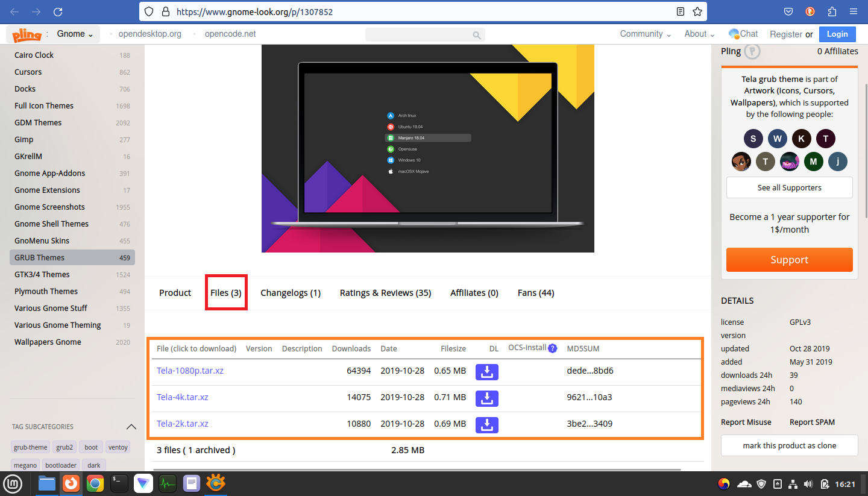
Task: Click the search magnifier icon
Action: pyautogui.click(x=477, y=35)
